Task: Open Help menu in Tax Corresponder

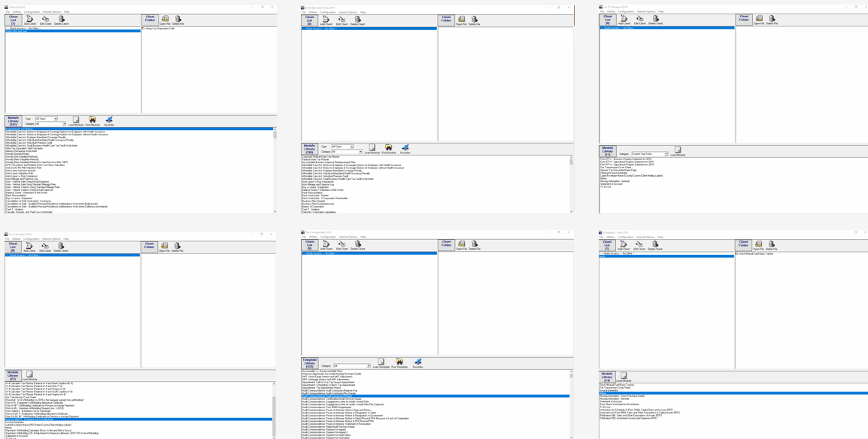Action: click(363, 238)
